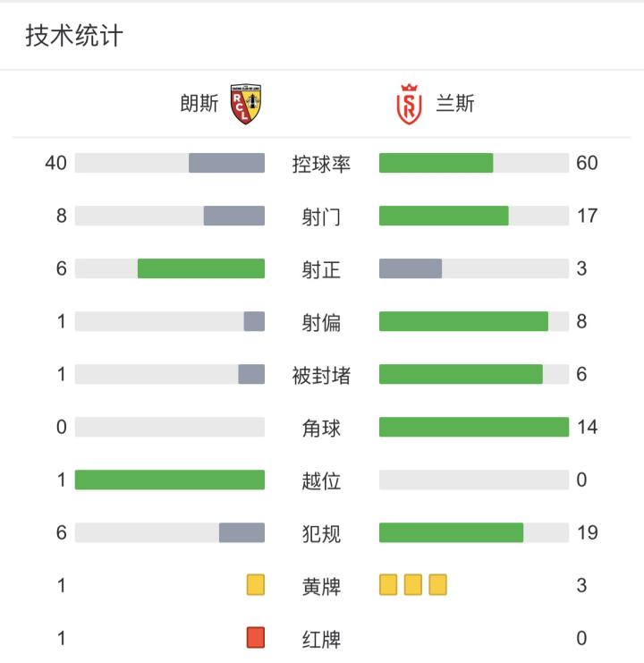Screen dimensions: 644x663
Task: Click the 红牌 stat label
Action: pos(321,640)
